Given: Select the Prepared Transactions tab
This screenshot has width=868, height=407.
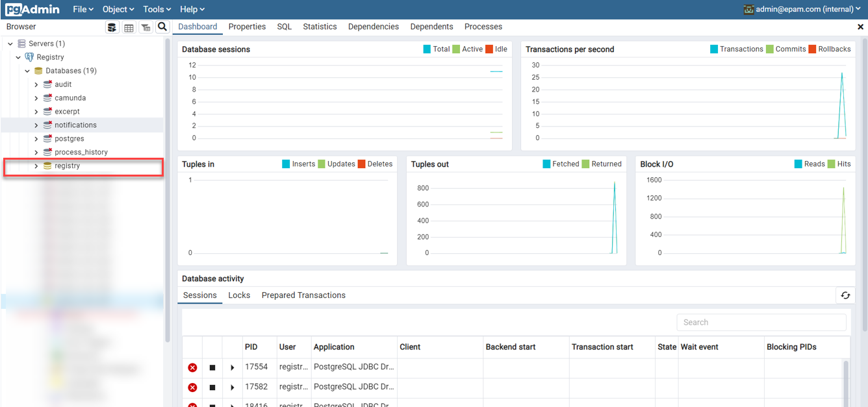Looking at the screenshot, I should point(303,295).
